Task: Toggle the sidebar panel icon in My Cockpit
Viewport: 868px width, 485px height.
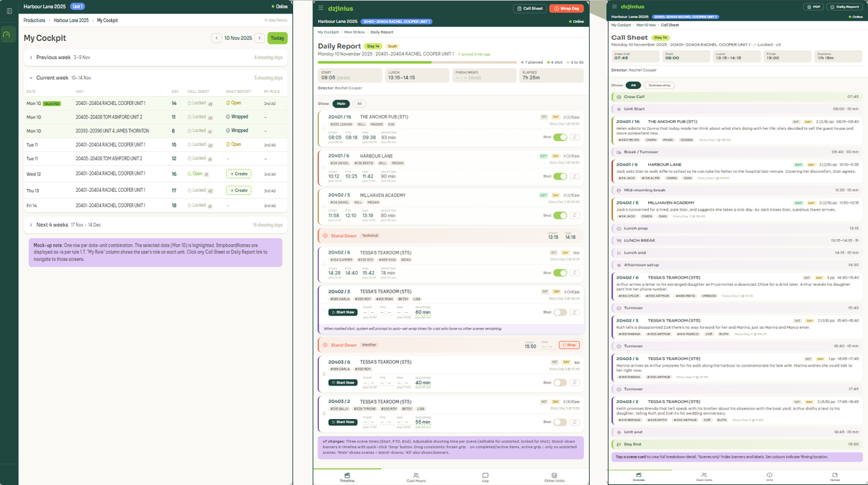Action: [x=9, y=11]
